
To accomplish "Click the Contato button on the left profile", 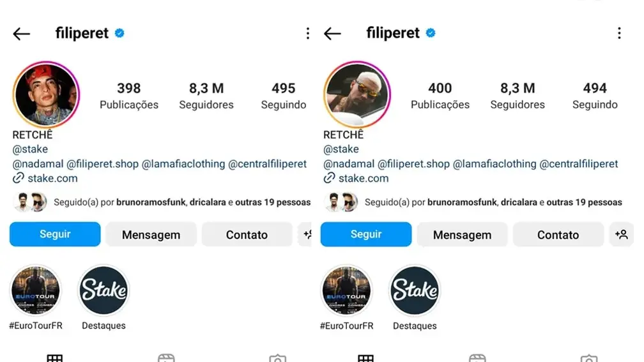I will [247, 234].
